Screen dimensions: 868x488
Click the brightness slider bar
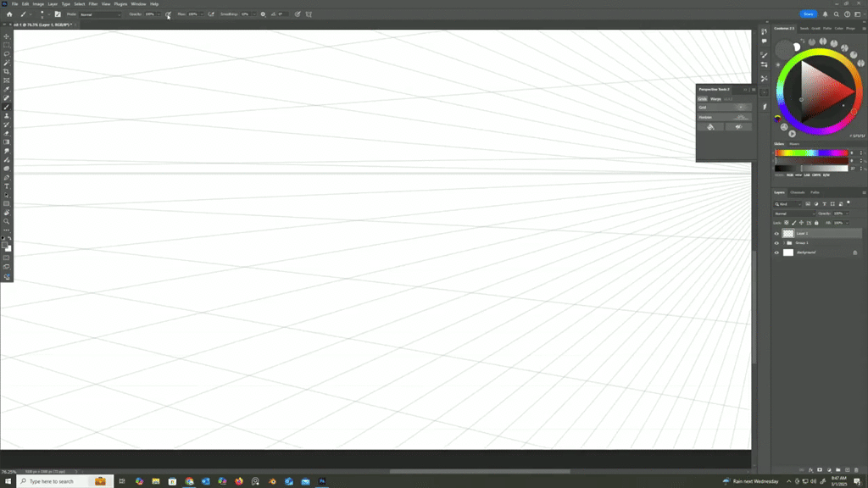coord(811,169)
